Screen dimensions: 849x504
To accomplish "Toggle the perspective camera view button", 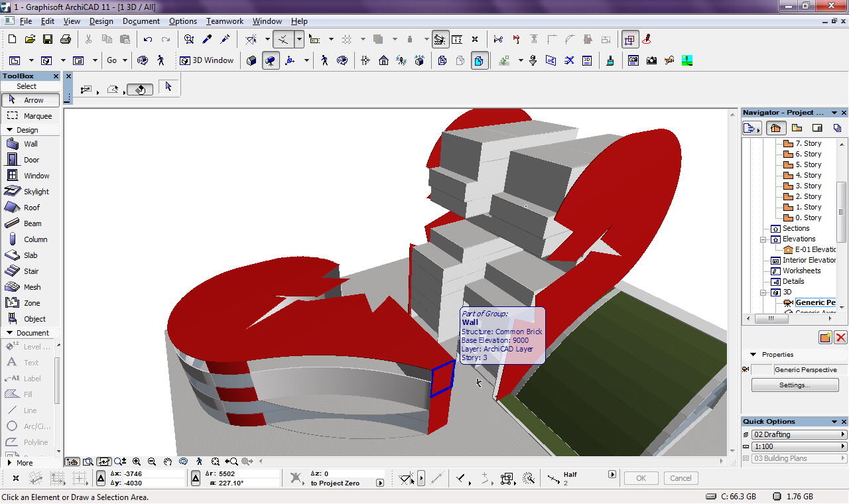I will tap(271, 60).
